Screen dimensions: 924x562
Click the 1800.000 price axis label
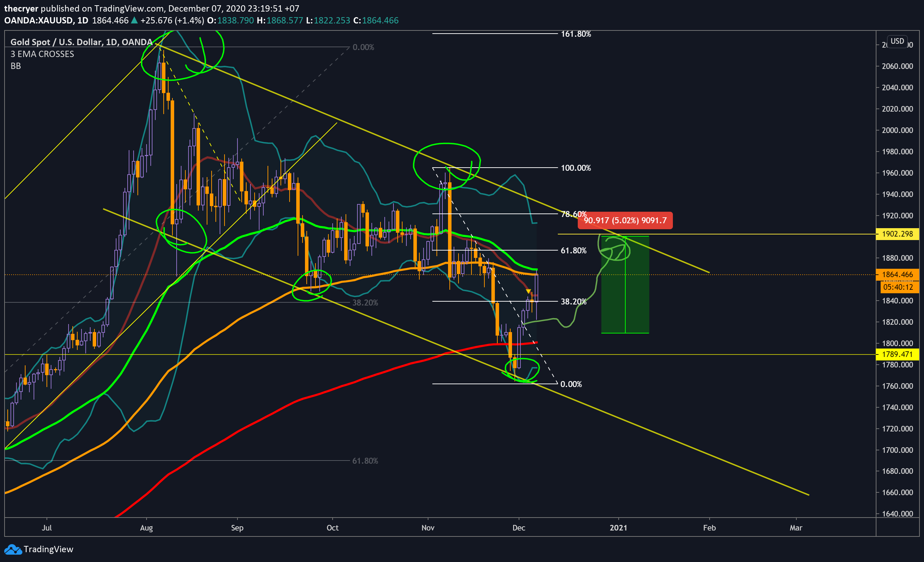(x=897, y=343)
